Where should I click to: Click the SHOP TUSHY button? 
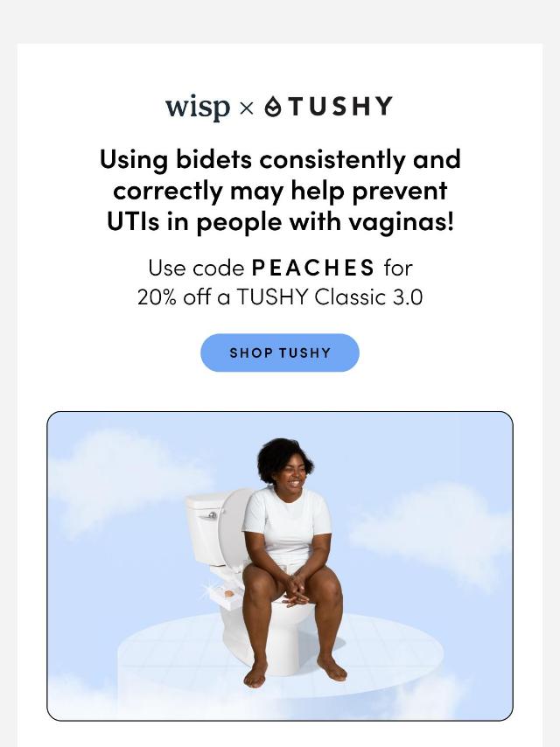[x=280, y=353]
